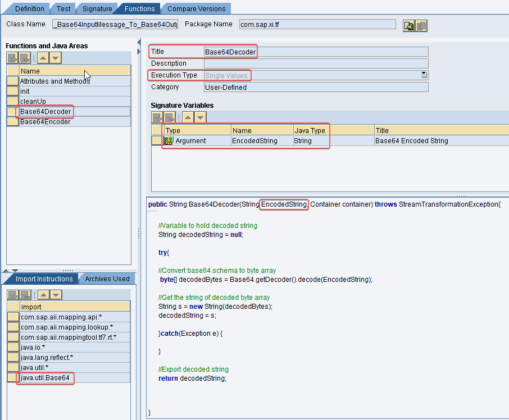This screenshot has width=509, height=420.
Task: Select import java.util.Base64
Action: 75,377
